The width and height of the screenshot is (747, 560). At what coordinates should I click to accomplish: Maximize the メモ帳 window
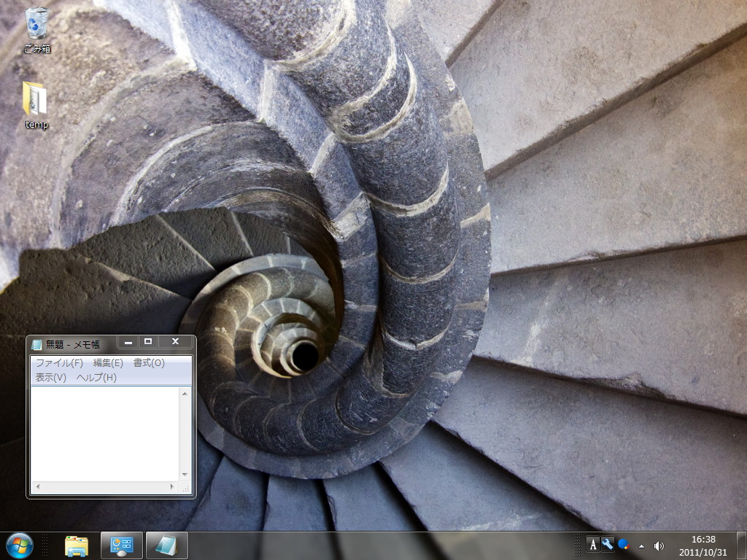(x=148, y=341)
